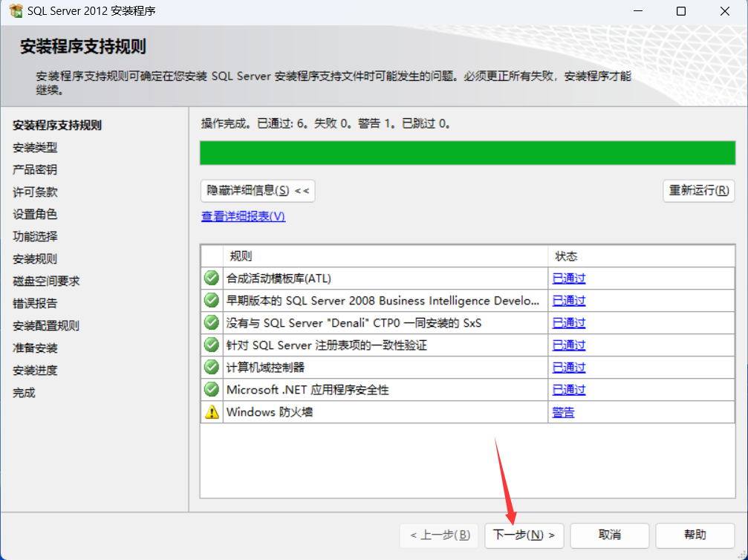Select 许可条款 step in sidebar
This screenshot has height=560, width=748.
tap(35, 192)
